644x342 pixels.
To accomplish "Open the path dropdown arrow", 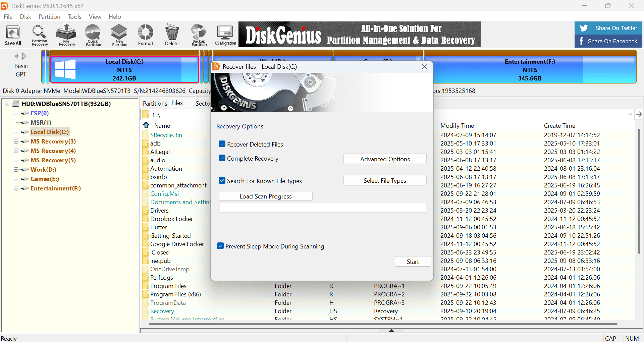I will [x=629, y=114].
